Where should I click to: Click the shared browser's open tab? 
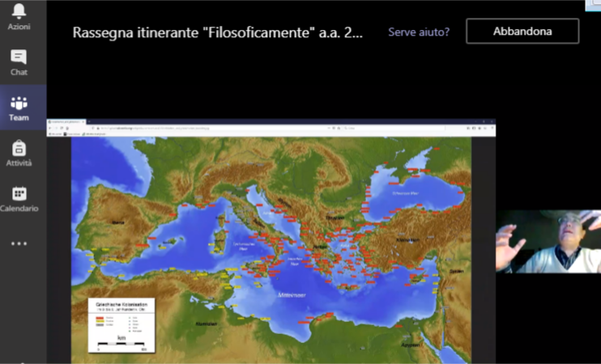click(69, 121)
